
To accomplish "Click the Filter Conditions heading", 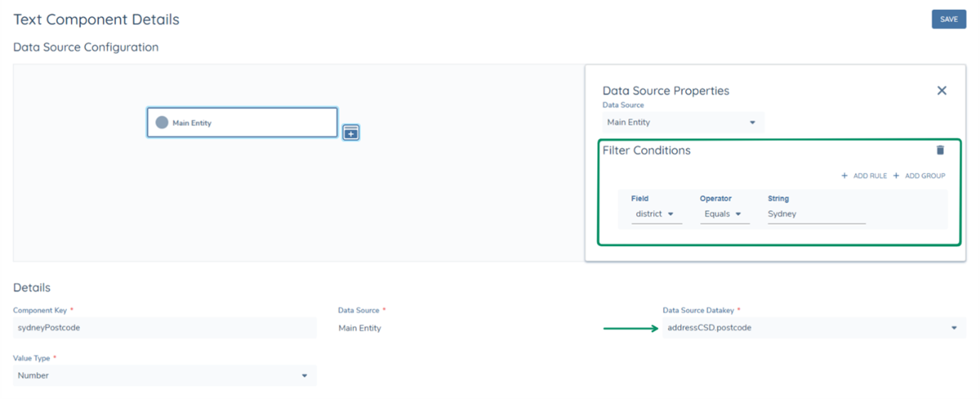I will (x=646, y=151).
